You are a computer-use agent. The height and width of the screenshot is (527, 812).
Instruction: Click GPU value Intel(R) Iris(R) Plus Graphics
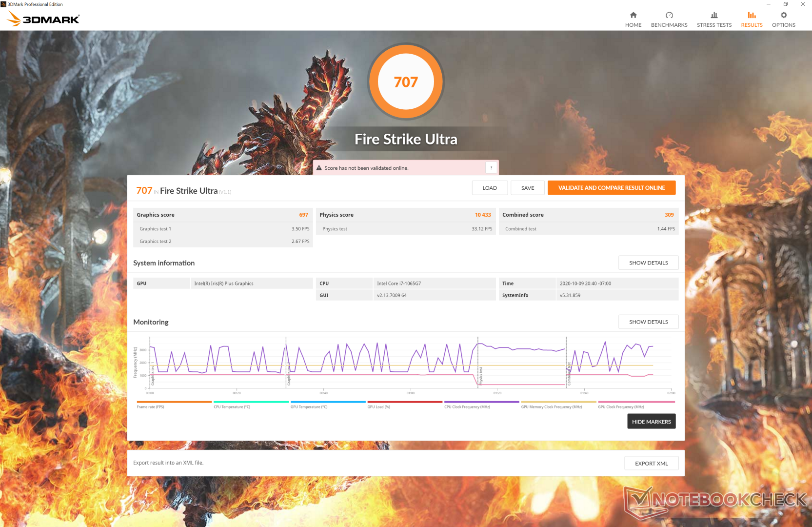[224, 284]
